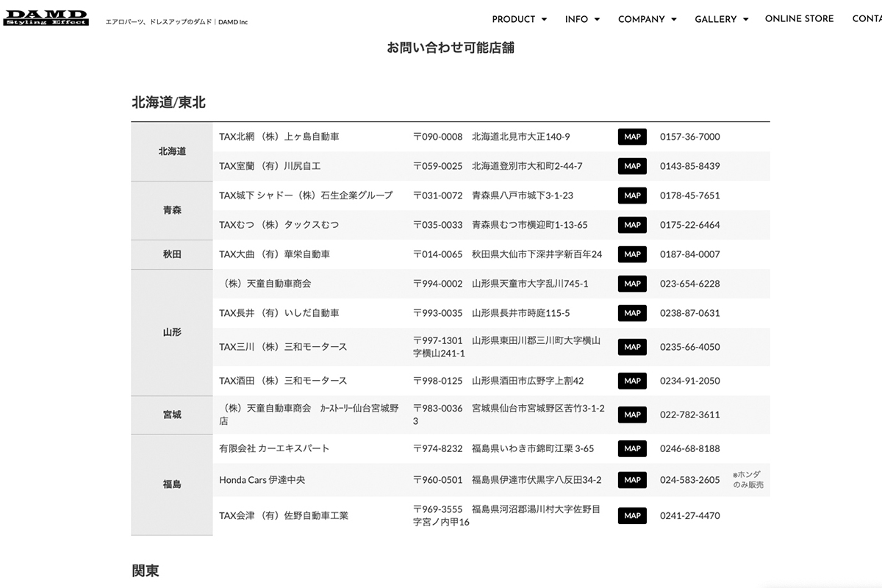Image resolution: width=882 pixels, height=588 pixels.
Task: Open MAP for カーストーリー仙台宮城野店
Action: tap(632, 415)
